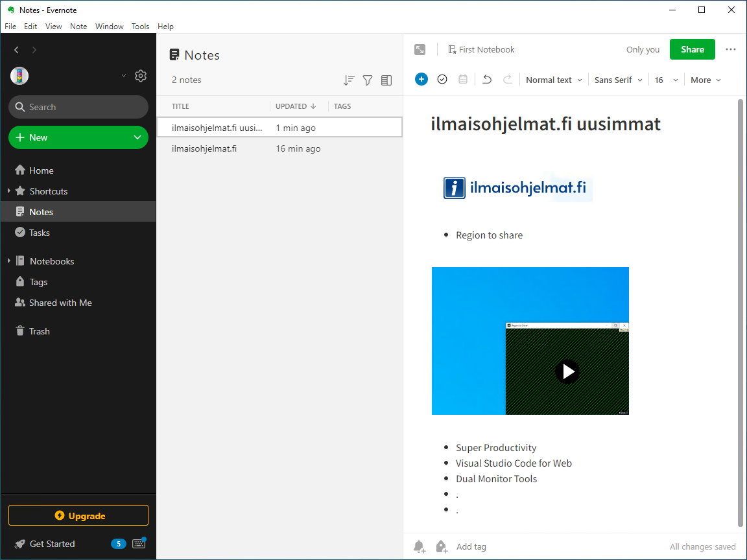This screenshot has width=747, height=560.
Task: Select Notes in the sidebar
Action: pyautogui.click(x=78, y=212)
